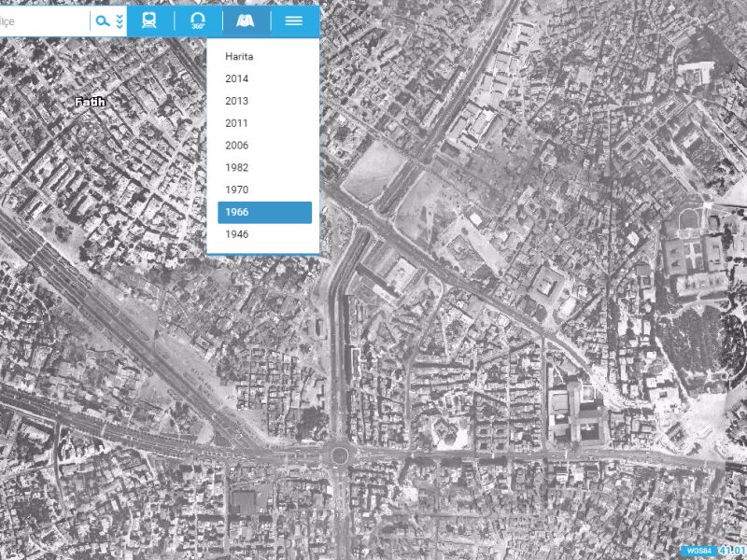Click in the district search field

(42, 21)
